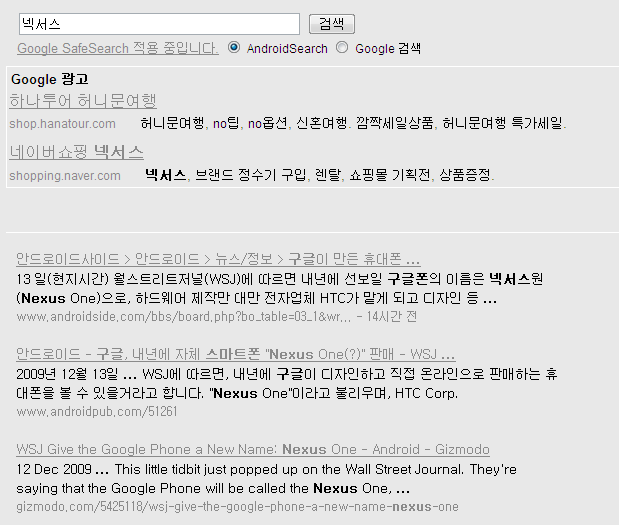Open the WSJ Give the Google Phone Gizmodo result

pos(253,450)
